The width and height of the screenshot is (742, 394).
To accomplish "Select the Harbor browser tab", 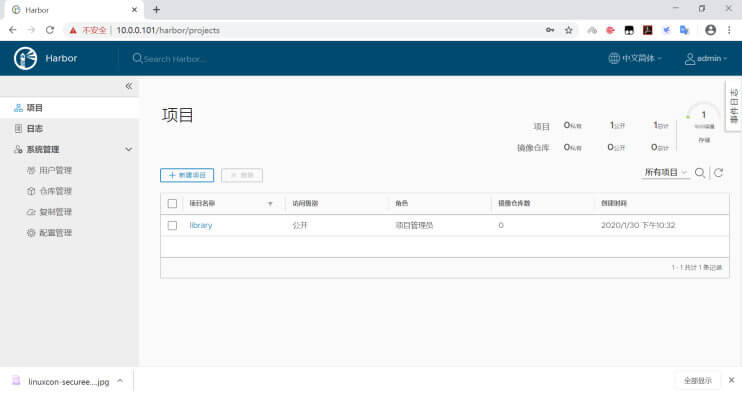I will pos(73,10).
